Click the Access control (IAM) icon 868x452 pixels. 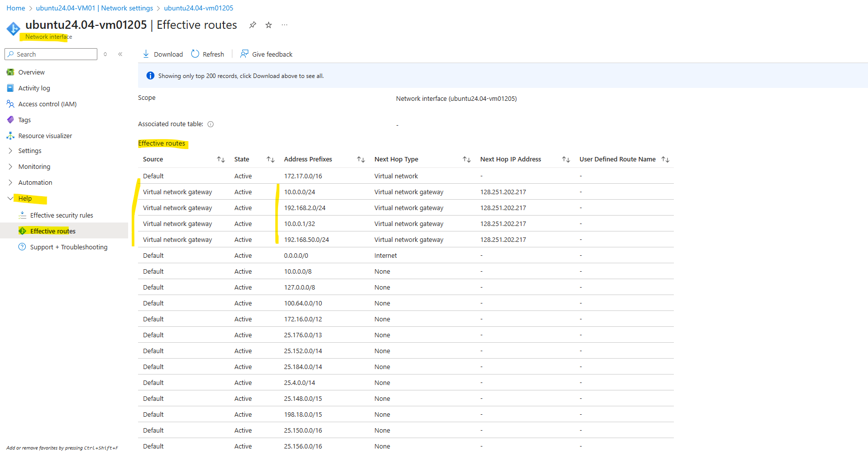pyautogui.click(x=10, y=104)
